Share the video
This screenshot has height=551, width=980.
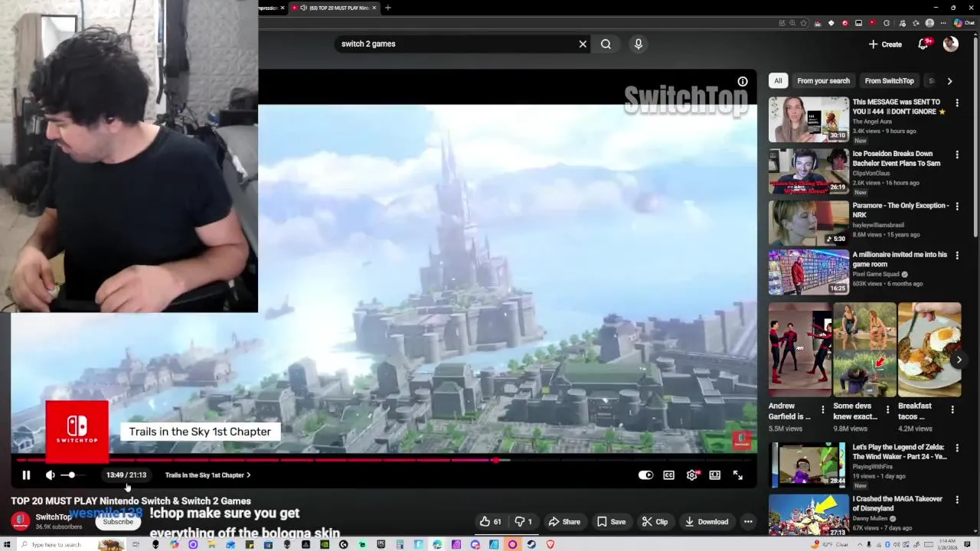pyautogui.click(x=564, y=522)
